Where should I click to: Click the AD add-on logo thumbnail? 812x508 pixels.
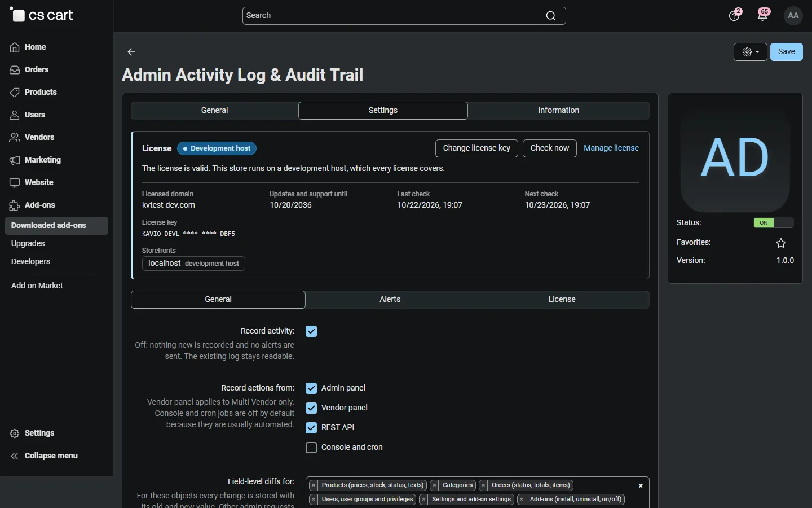(735, 159)
